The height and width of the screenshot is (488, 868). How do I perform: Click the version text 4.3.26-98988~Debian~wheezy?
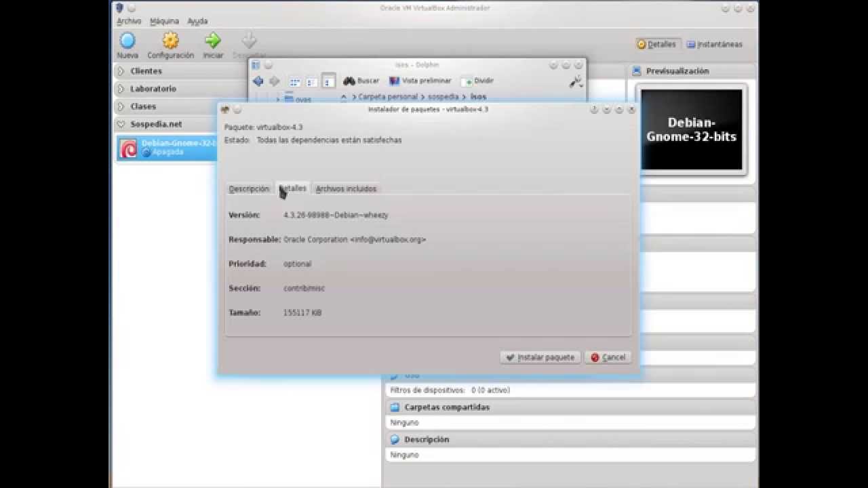(x=336, y=216)
